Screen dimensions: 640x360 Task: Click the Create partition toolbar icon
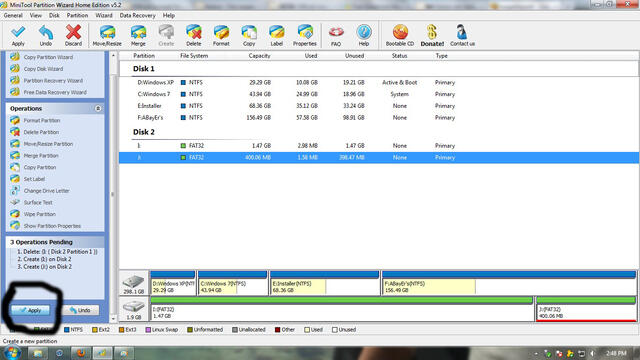pyautogui.click(x=166, y=36)
